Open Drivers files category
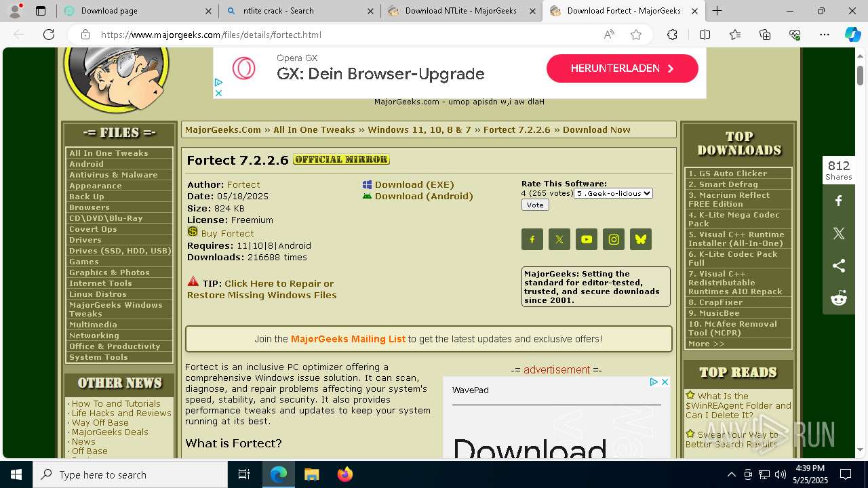The height and width of the screenshot is (488, 868). [x=85, y=240]
